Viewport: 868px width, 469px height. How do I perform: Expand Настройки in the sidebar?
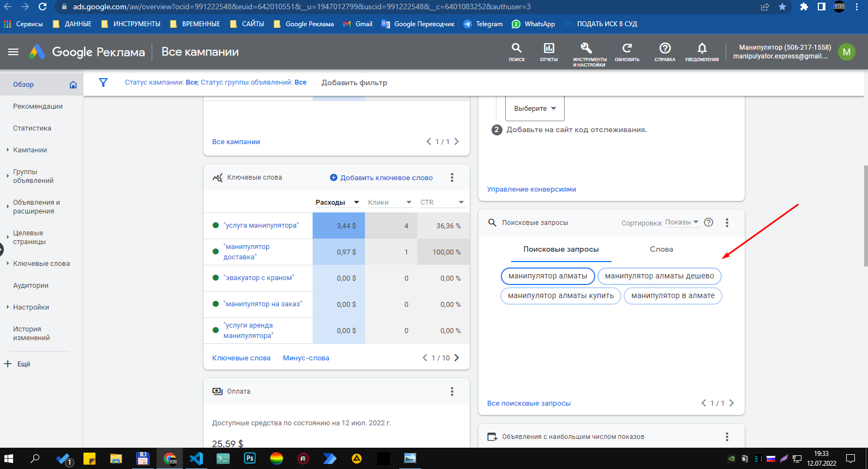[x=8, y=307]
